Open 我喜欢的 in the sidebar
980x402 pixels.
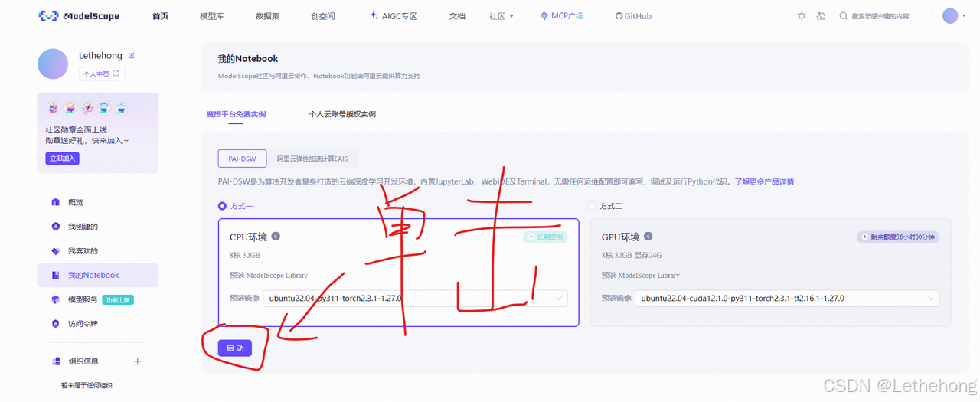98,251
